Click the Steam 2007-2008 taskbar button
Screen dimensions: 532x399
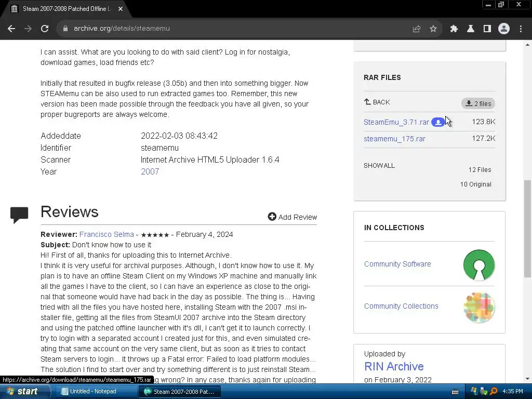pos(180,392)
